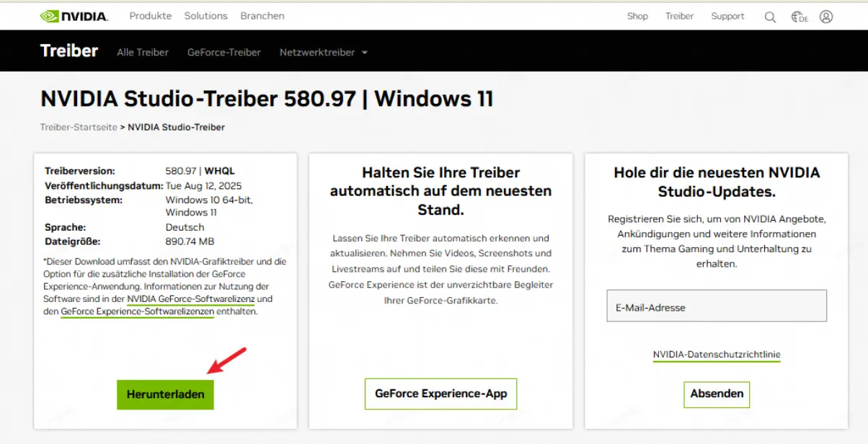Open the GeForce Experience-Softwarelizenzen link
This screenshot has width=868, height=444.
(x=137, y=312)
